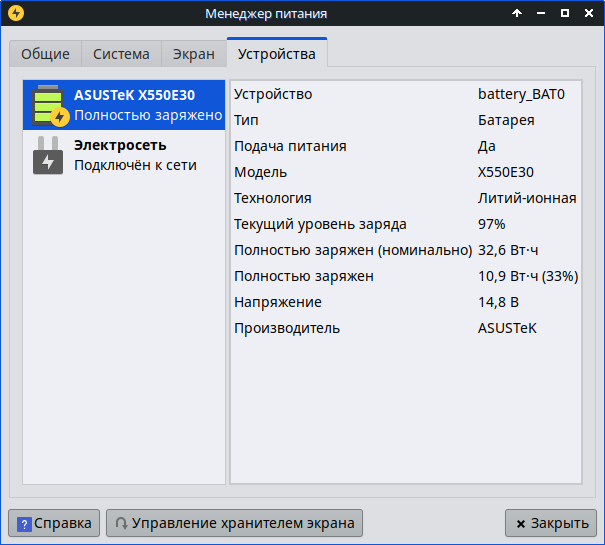605x545 pixels.
Task: Click the lightning bolt app icon in title bar
Action: (16, 14)
